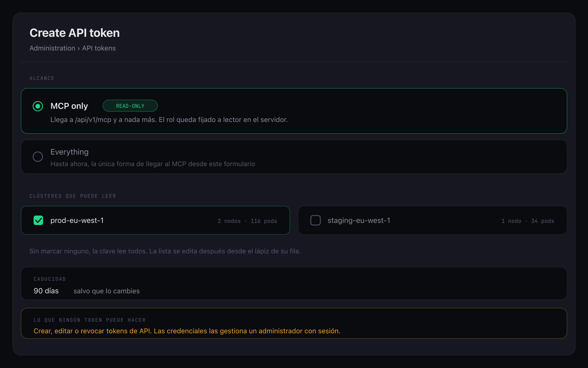Open the API tokens breadcrumb
Image resolution: width=588 pixels, height=368 pixels.
[99, 48]
